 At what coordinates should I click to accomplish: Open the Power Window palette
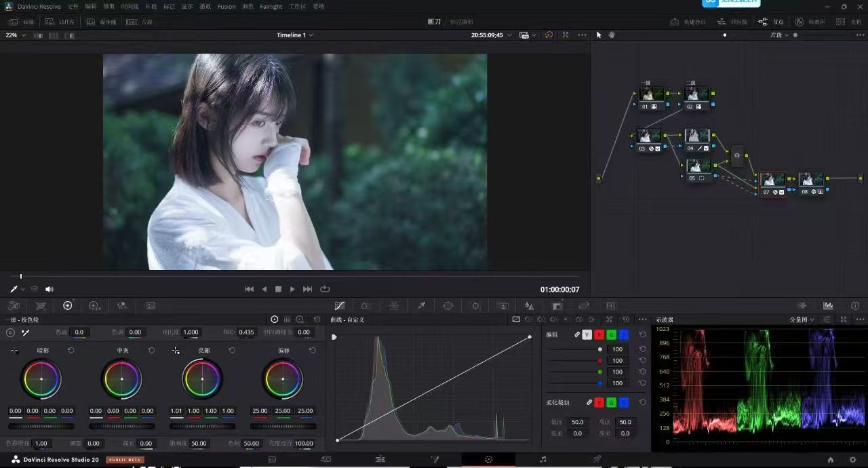point(448,306)
